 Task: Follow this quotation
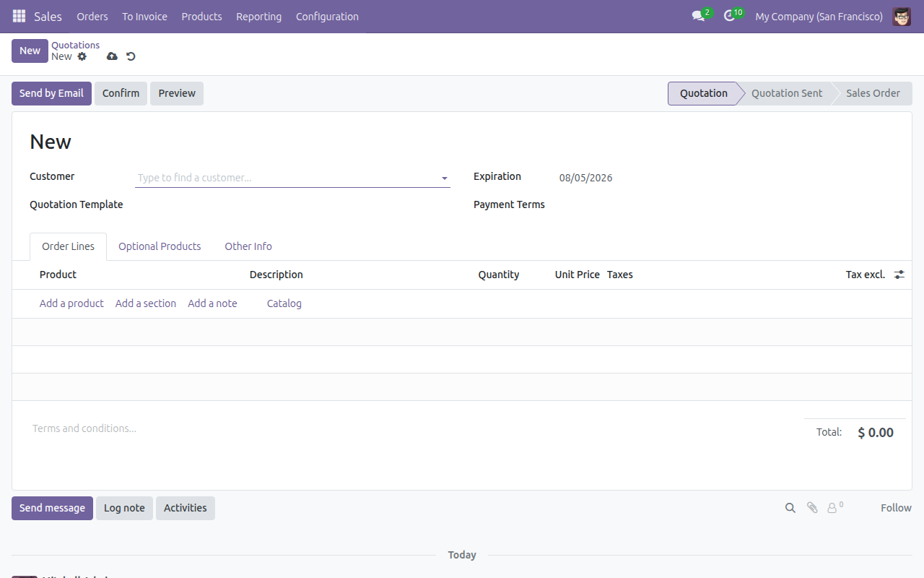click(896, 508)
